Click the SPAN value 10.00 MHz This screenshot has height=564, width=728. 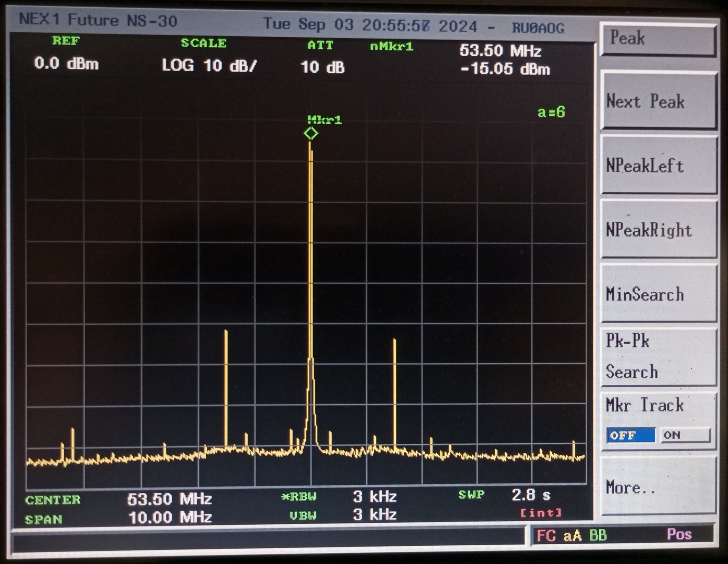point(170,517)
